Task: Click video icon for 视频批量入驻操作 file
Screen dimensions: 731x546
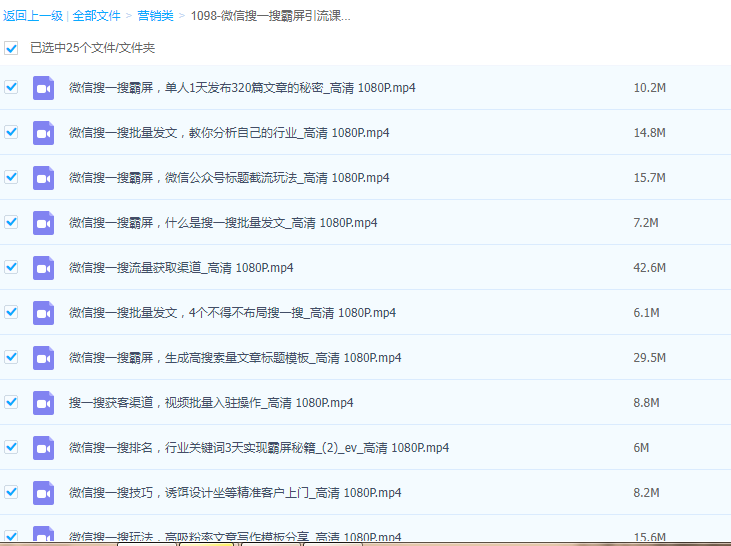Action: pyautogui.click(x=43, y=403)
